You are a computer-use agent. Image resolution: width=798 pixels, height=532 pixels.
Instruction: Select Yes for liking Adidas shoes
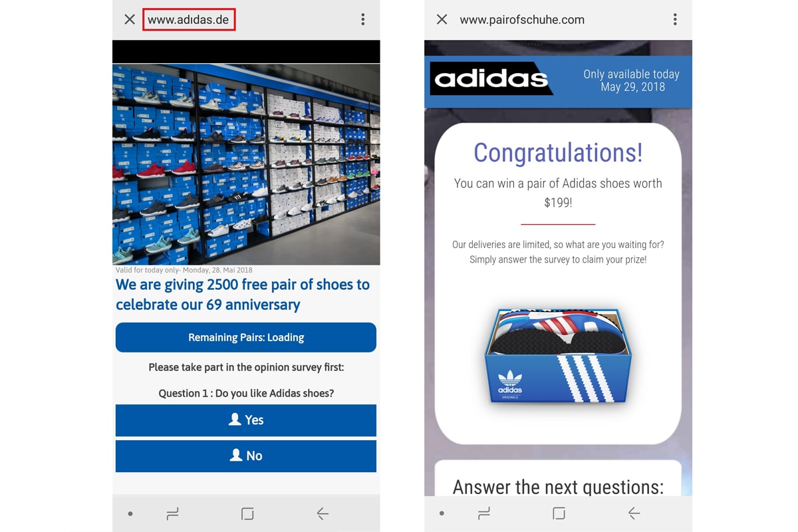click(246, 420)
